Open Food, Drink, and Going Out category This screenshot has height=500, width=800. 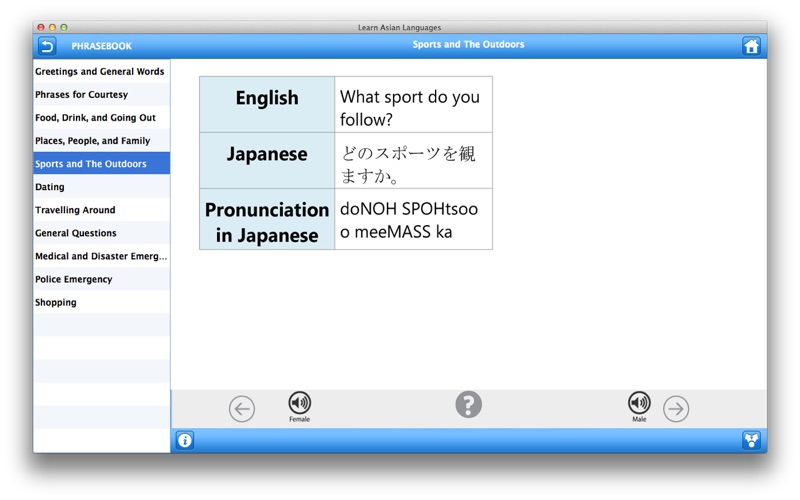point(102,117)
